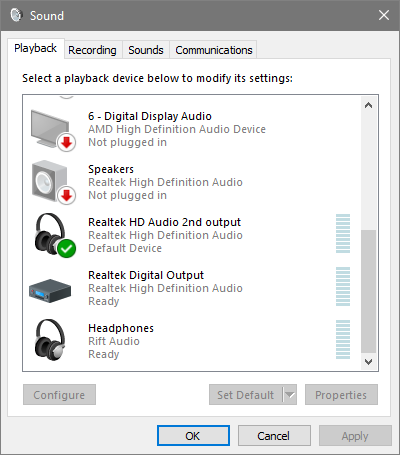Switch to the Recording tab
The image size is (400, 455).
(x=92, y=50)
